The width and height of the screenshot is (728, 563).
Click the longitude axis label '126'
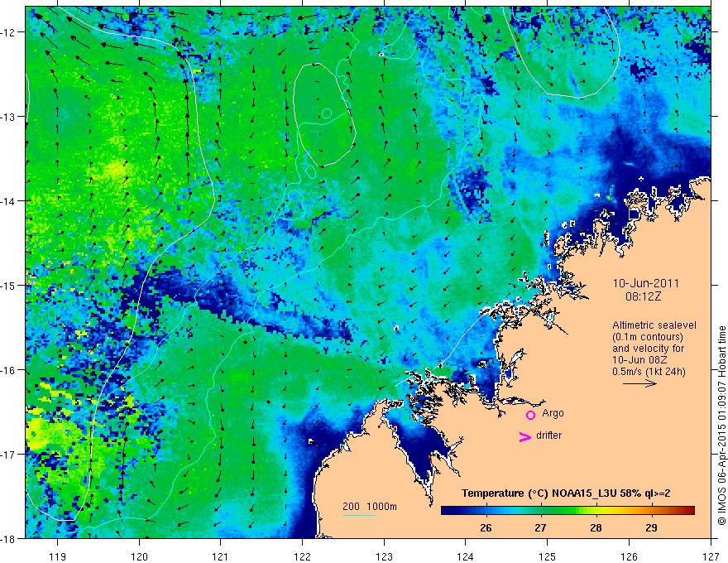(629, 556)
